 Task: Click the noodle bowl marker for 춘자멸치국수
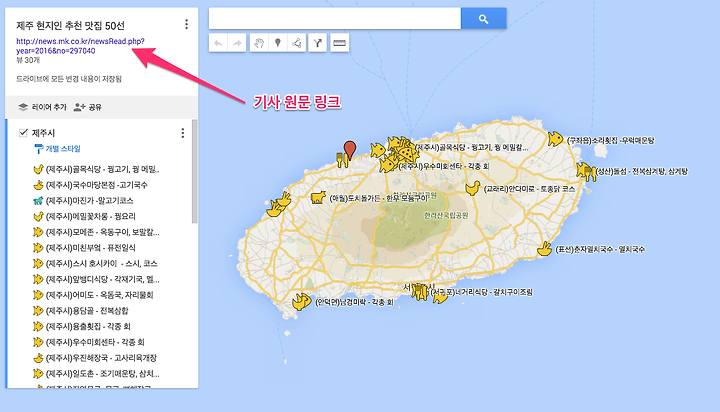(545, 249)
